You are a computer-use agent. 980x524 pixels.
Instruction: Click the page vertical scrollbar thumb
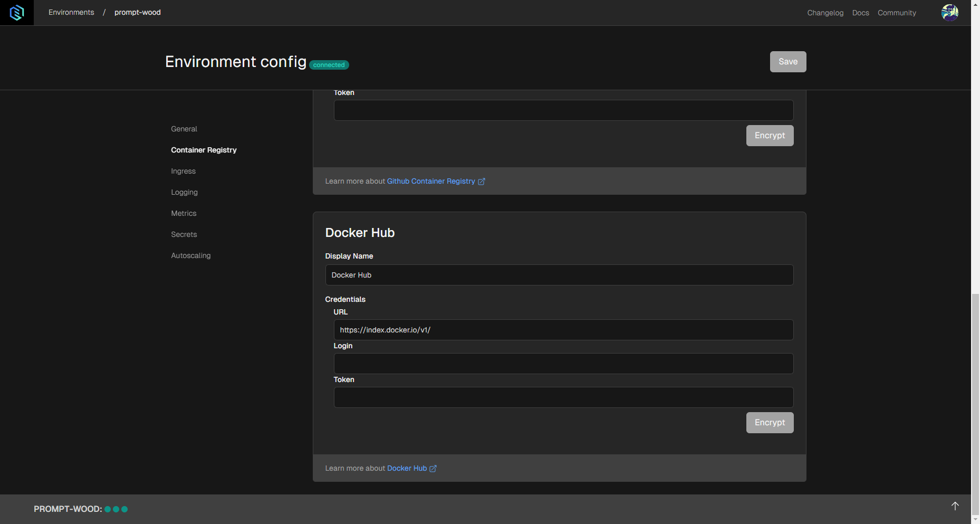click(975, 404)
